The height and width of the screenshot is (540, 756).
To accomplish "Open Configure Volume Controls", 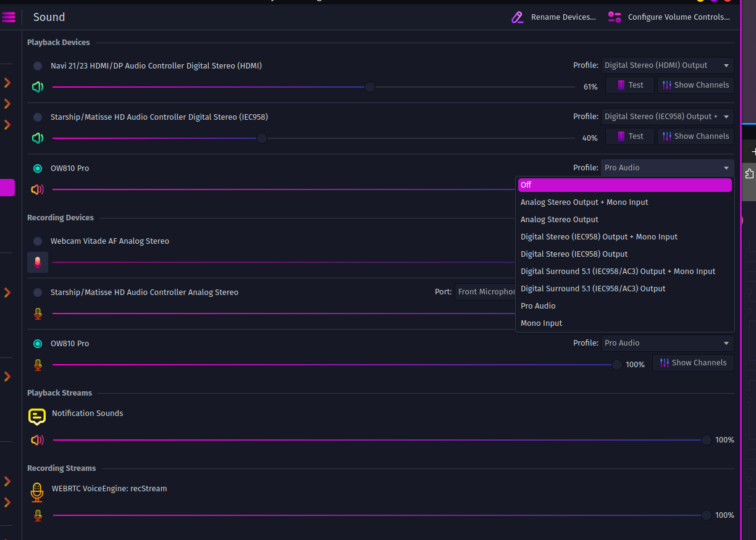I will click(x=669, y=17).
